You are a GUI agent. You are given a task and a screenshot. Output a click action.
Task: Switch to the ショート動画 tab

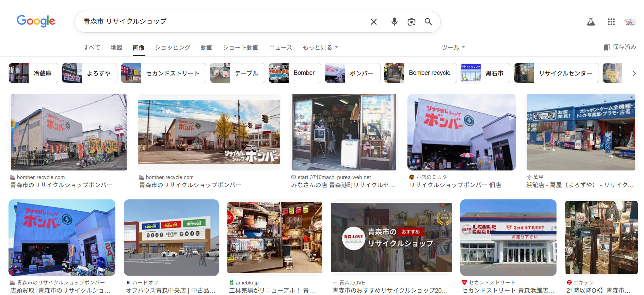241,48
